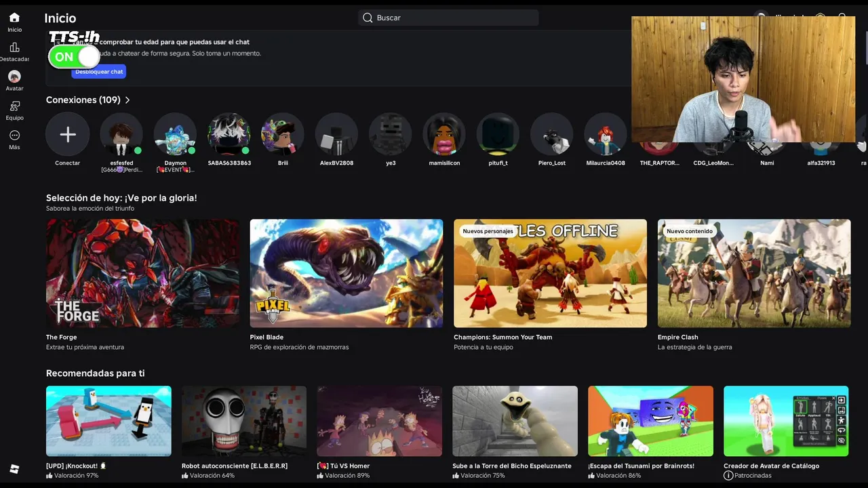
Task: Open Sube a la Torre del Bicho thumbnail
Action: coord(515,421)
